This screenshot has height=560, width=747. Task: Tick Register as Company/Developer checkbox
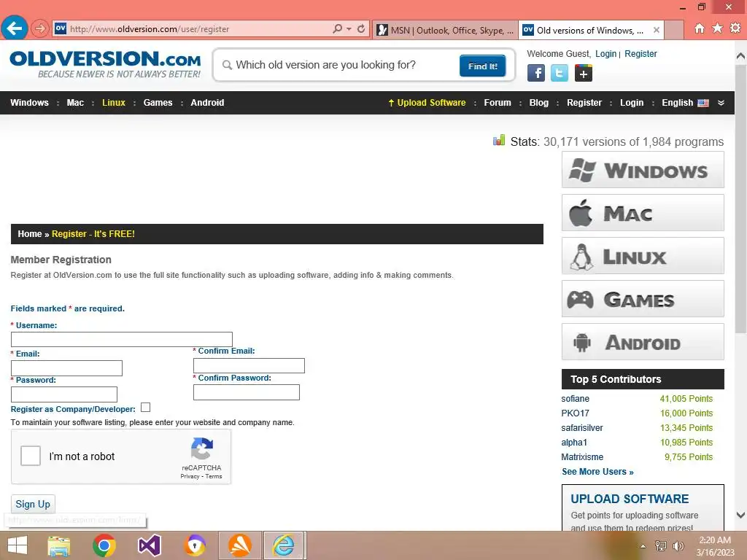pos(146,407)
